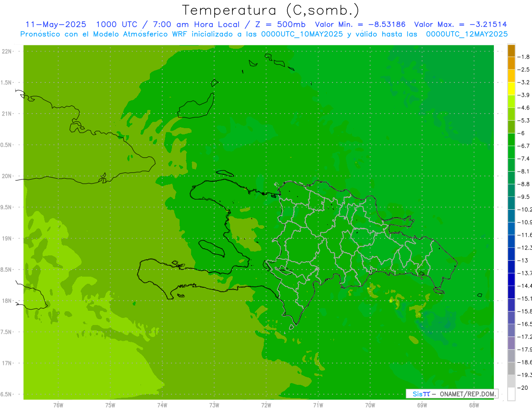This screenshot has width=532, height=411.
Task: Click the '-2.5' colorbar value
Action: 524,70
